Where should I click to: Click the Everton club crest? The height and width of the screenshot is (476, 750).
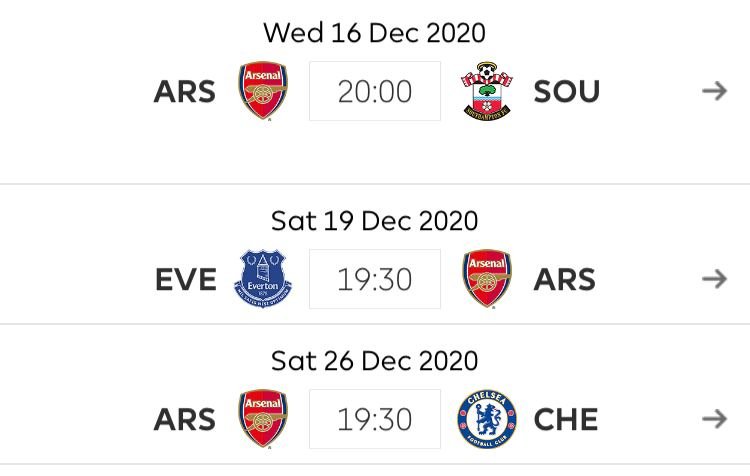(263, 278)
